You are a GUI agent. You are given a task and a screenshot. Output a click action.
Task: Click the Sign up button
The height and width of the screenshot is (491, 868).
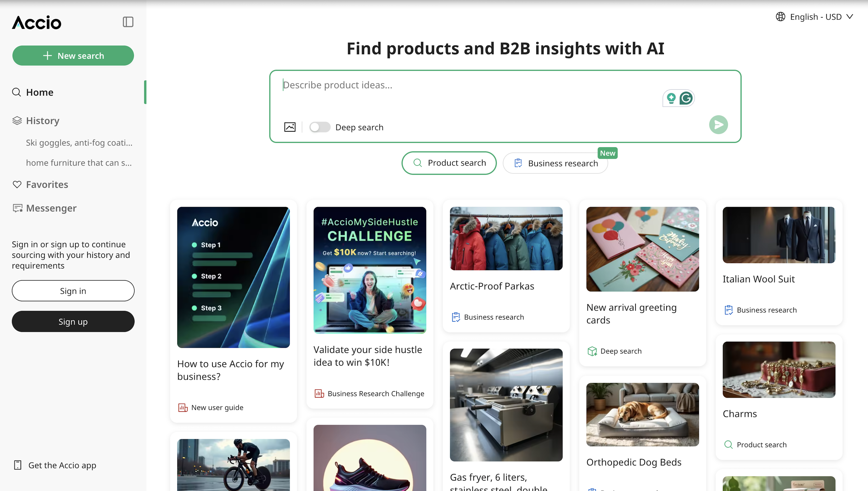[73, 321]
